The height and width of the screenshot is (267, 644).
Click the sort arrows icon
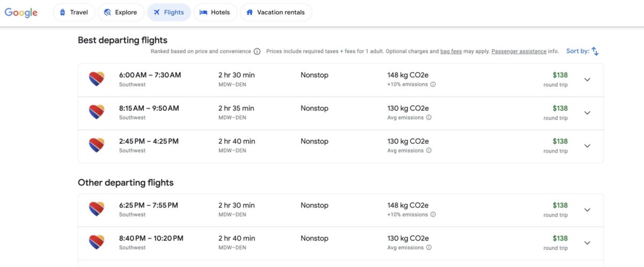pyautogui.click(x=595, y=52)
